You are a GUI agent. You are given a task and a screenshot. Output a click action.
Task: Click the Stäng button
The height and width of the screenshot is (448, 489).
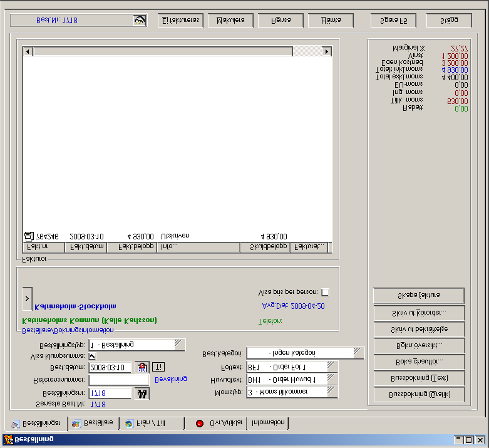point(449,21)
